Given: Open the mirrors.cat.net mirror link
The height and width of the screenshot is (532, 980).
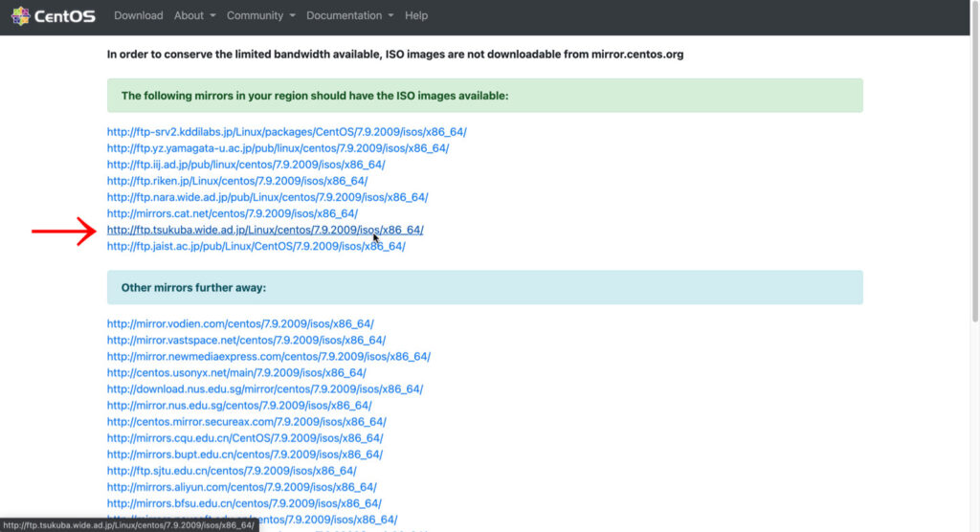Looking at the screenshot, I should pos(233,213).
